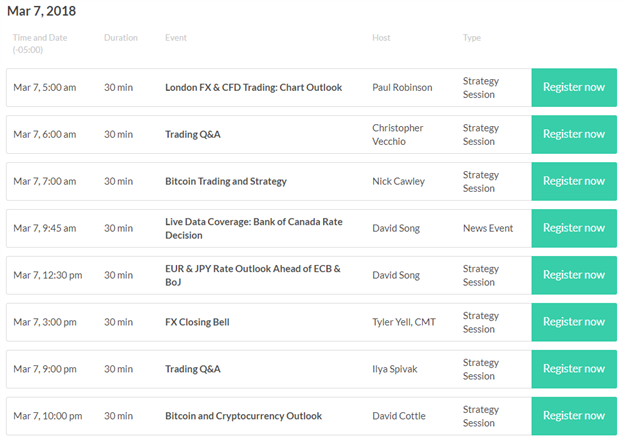Open FX Closing Bell event title
This screenshot has height=441, width=624.
(197, 322)
